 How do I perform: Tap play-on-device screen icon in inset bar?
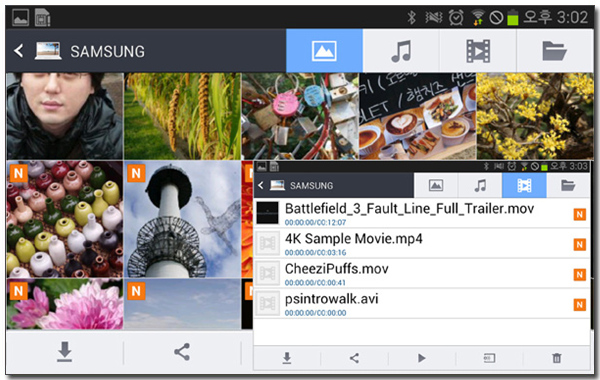[x=489, y=358]
